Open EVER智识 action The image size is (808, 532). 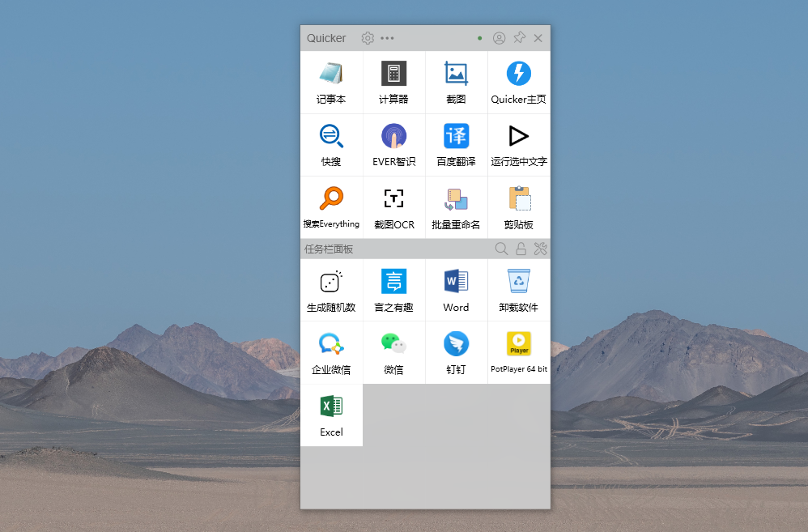click(x=393, y=145)
